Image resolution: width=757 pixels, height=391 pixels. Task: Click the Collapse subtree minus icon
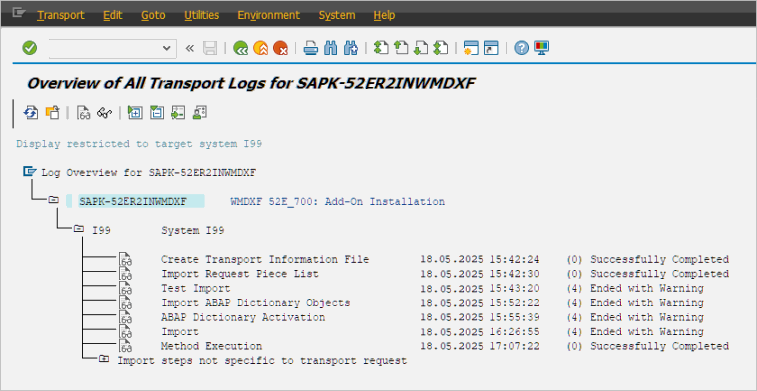(x=156, y=113)
